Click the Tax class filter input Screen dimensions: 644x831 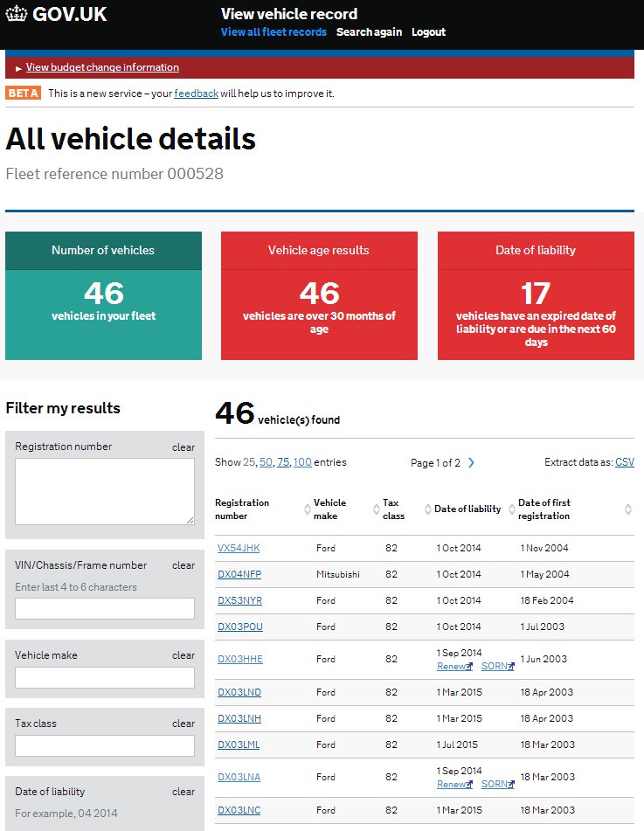tap(105, 745)
